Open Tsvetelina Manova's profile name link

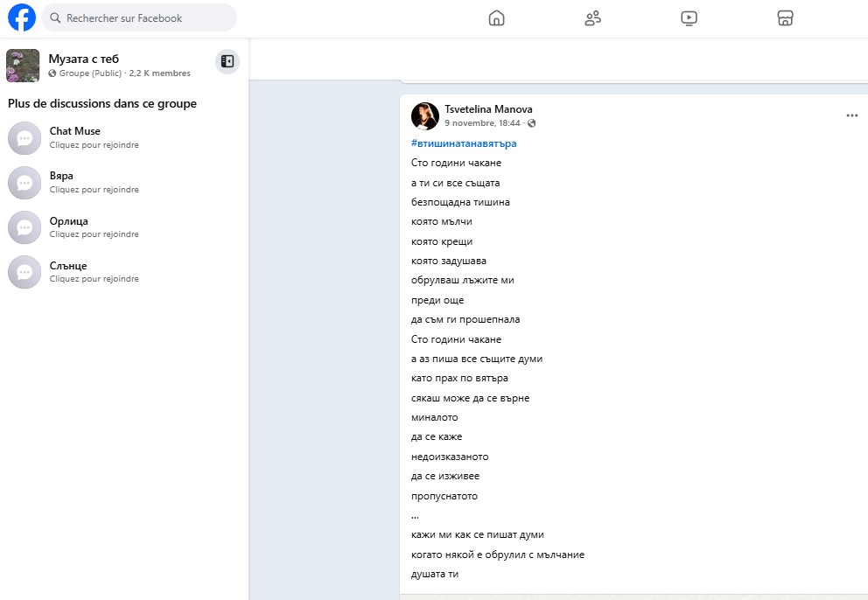[488, 109]
